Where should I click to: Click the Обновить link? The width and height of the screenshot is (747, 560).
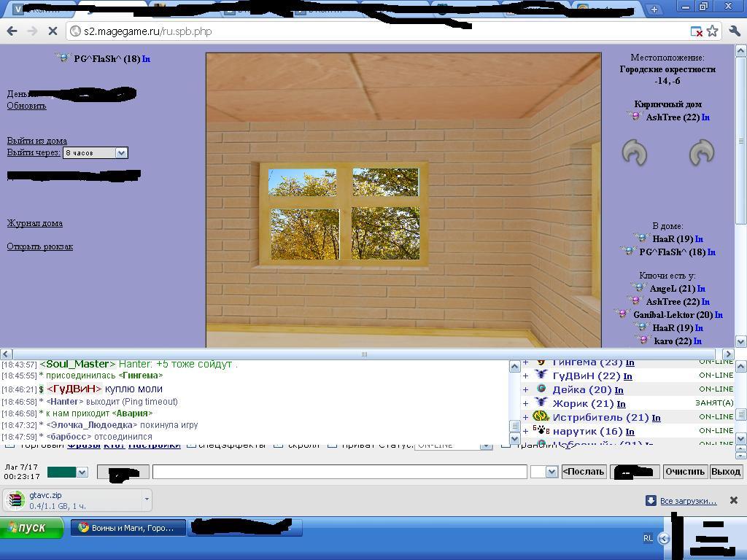[x=26, y=106]
